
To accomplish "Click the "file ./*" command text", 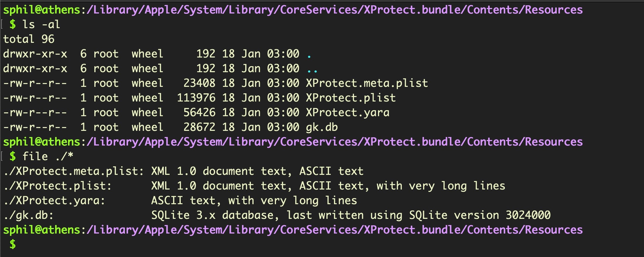I will tap(47, 156).
